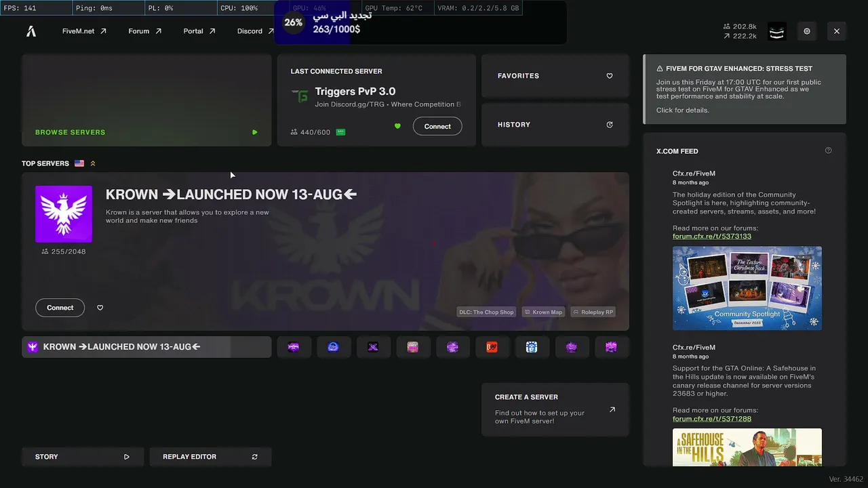Click the history clock icon
868x488 pixels.
tap(610, 125)
